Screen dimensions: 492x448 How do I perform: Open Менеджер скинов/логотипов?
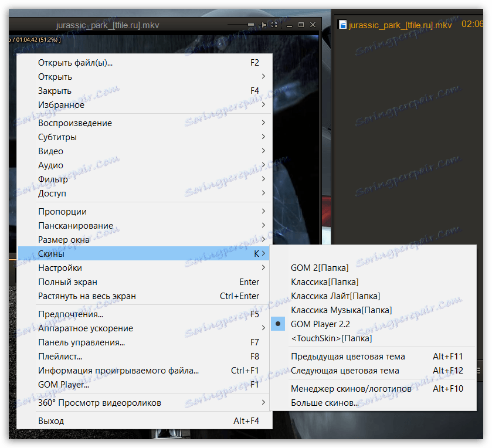(373, 389)
